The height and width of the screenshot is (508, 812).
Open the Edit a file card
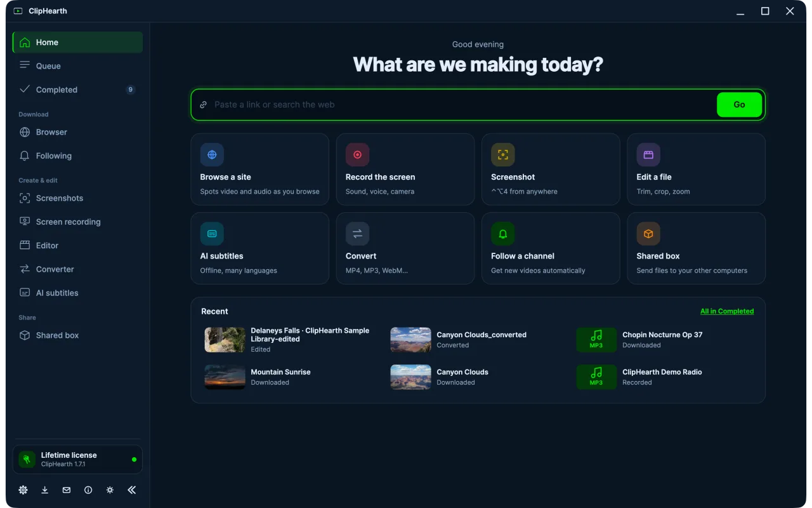(696, 169)
